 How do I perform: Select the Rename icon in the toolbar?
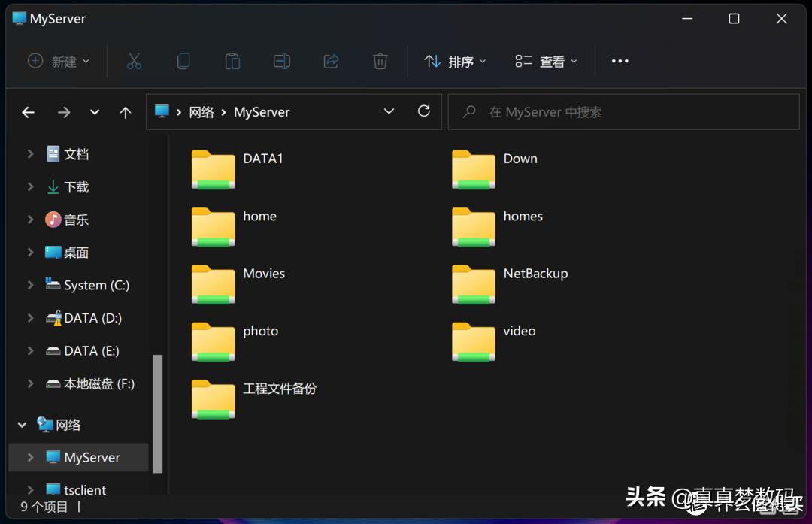[281, 61]
